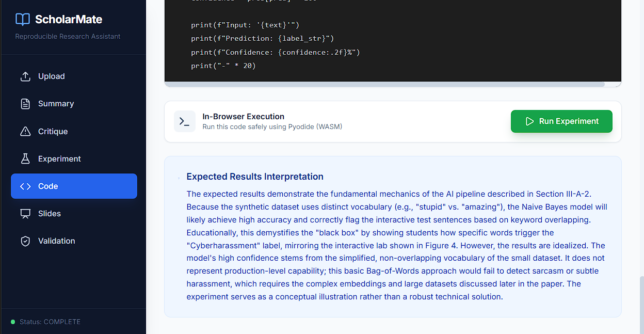
Task: Click the Slides presentation board icon
Action: click(25, 214)
